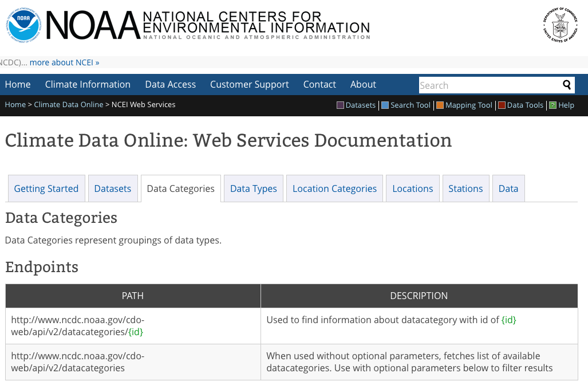588x385 pixels.
Task: Open the Customer Support menu item
Action: (x=249, y=84)
